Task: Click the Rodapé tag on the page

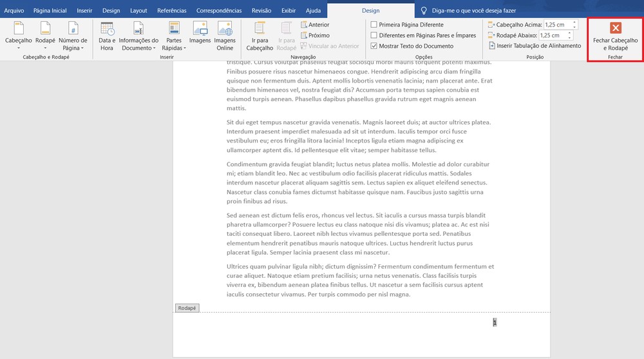Action: click(187, 308)
